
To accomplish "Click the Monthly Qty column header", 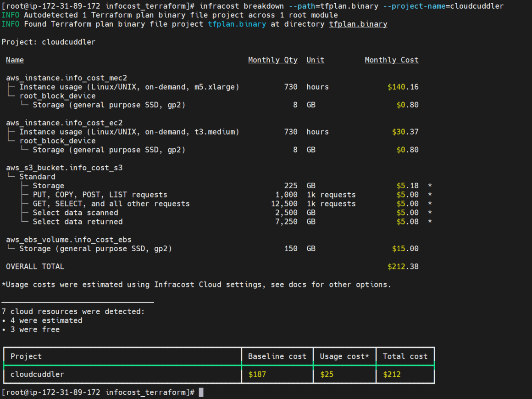I will click(x=273, y=60).
